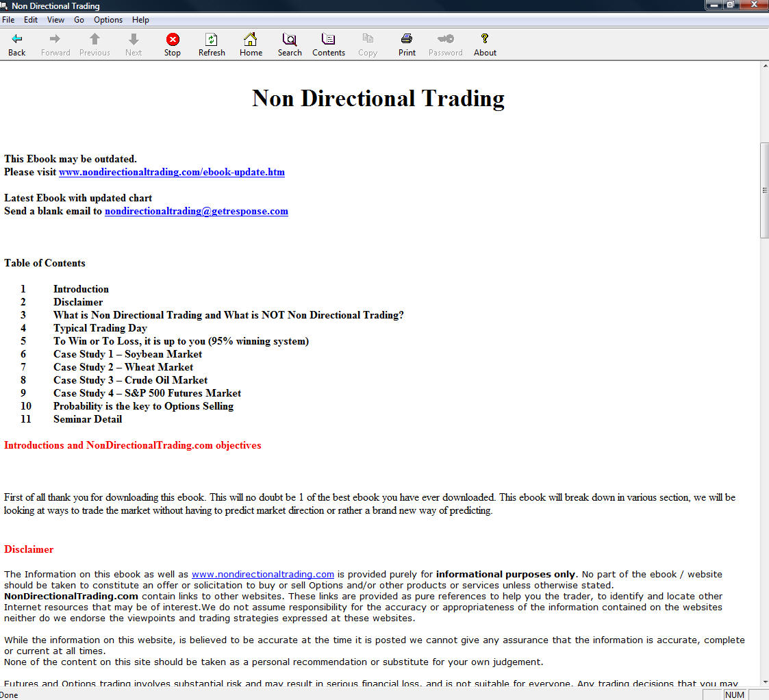769x700 pixels.
Task: Click 'Case Study 2 – Wheat Market'
Action: point(123,367)
